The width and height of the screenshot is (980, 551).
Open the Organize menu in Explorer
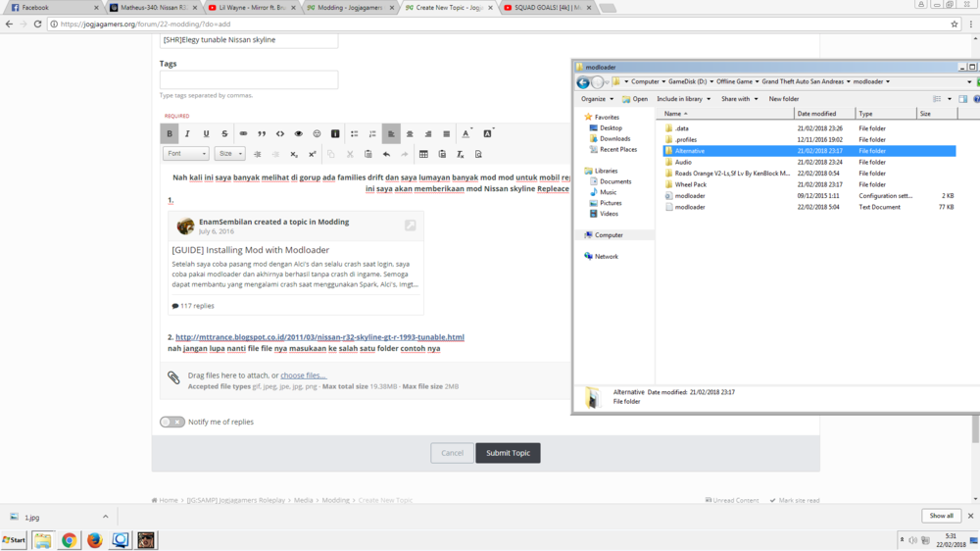pyautogui.click(x=598, y=99)
